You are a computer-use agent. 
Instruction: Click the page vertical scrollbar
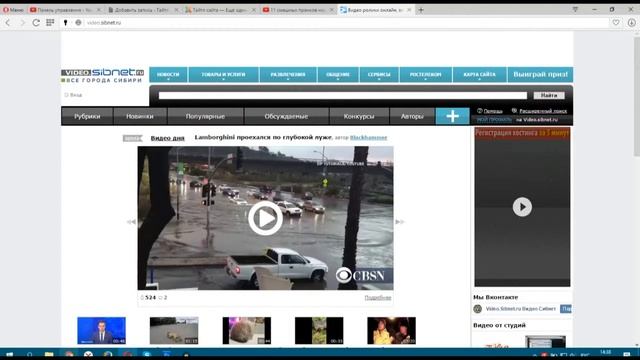pos(637,96)
